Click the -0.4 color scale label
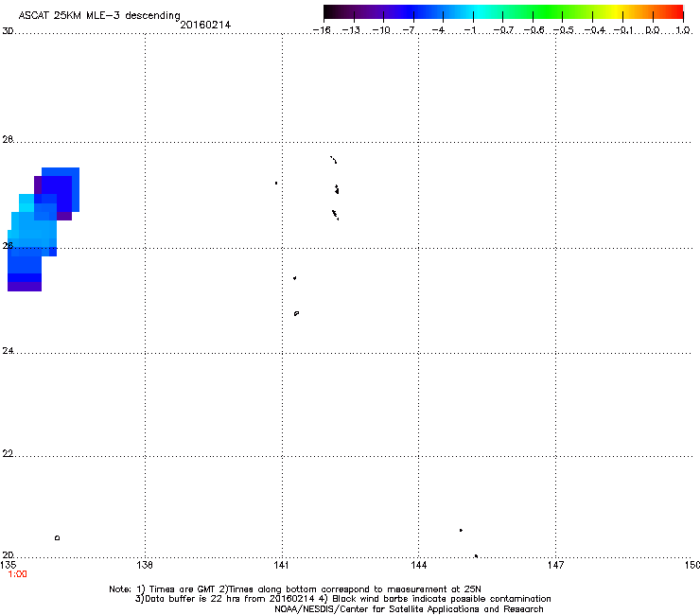Viewport: 700px width, 615px height. (595, 30)
